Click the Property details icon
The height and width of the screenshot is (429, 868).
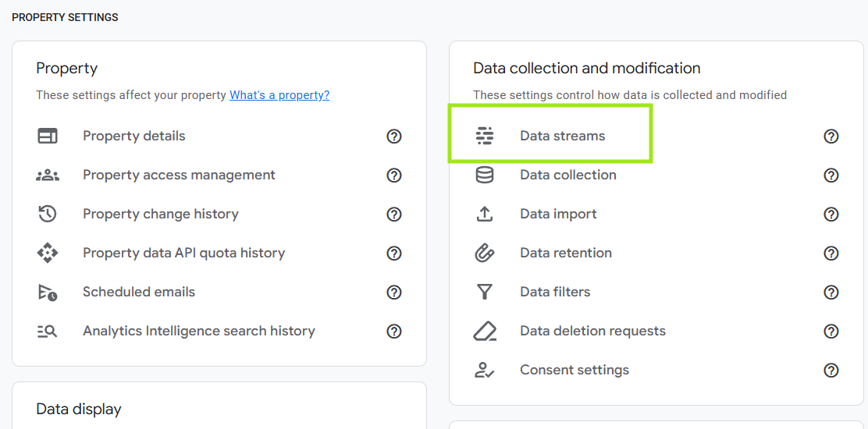pos(48,136)
